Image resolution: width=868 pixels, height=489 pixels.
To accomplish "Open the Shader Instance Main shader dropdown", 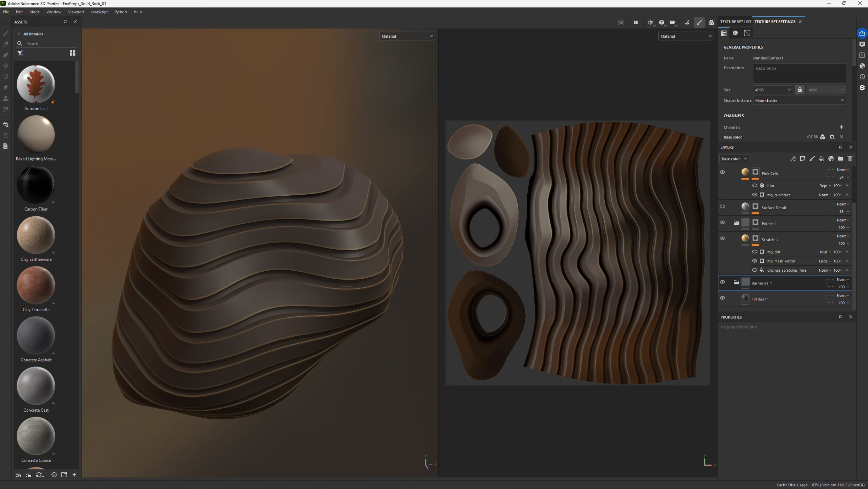I will coord(799,100).
